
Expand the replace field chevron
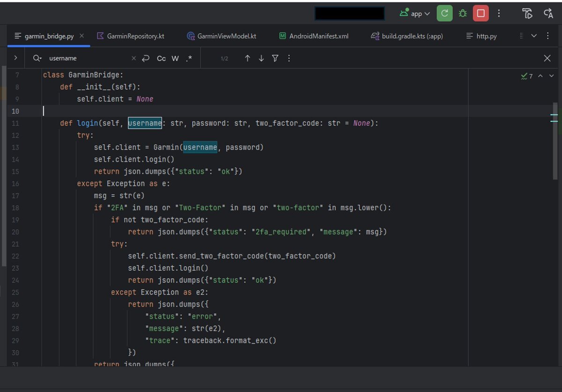pos(15,58)
